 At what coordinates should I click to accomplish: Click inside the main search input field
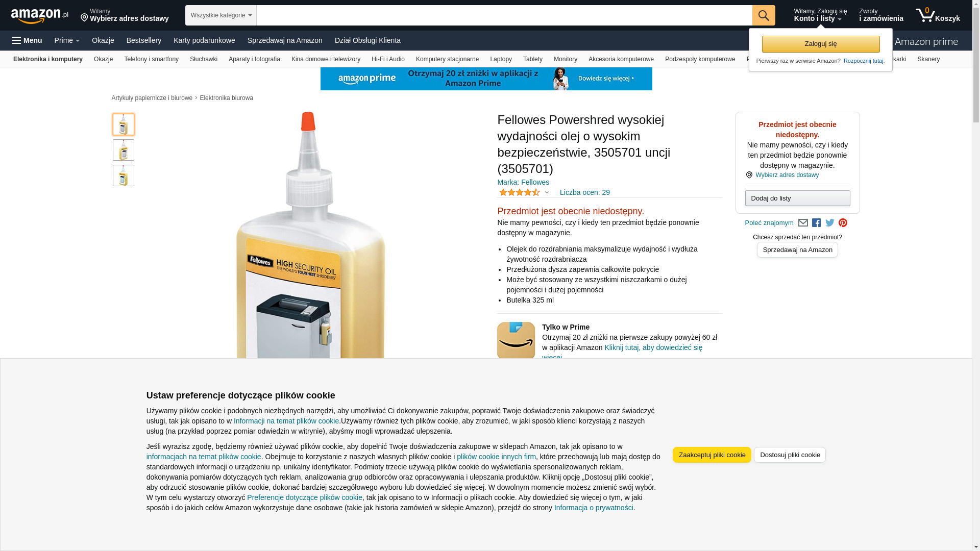pos(504,15)
